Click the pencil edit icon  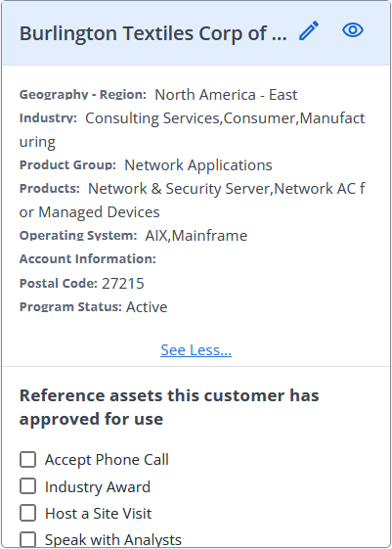click(x=309, y=30)
